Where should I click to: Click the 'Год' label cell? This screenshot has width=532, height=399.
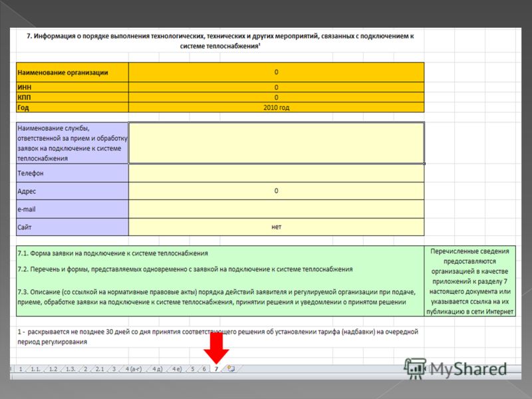(x=72, y=107)
